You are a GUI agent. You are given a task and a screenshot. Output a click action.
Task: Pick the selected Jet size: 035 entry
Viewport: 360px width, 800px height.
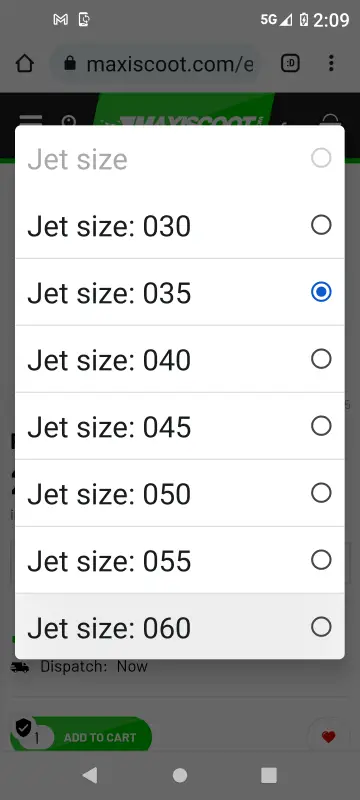click(179, 292)
